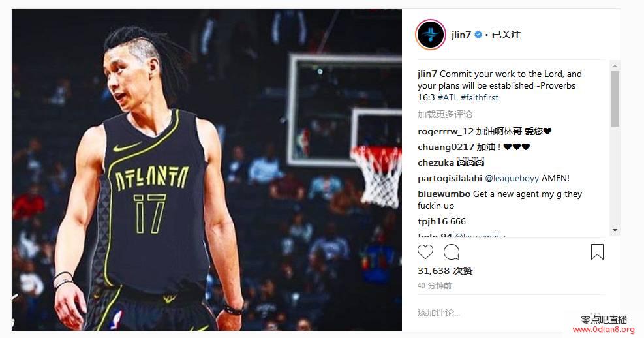
Task: Click the basketball player photo
Action: [207, 170]
